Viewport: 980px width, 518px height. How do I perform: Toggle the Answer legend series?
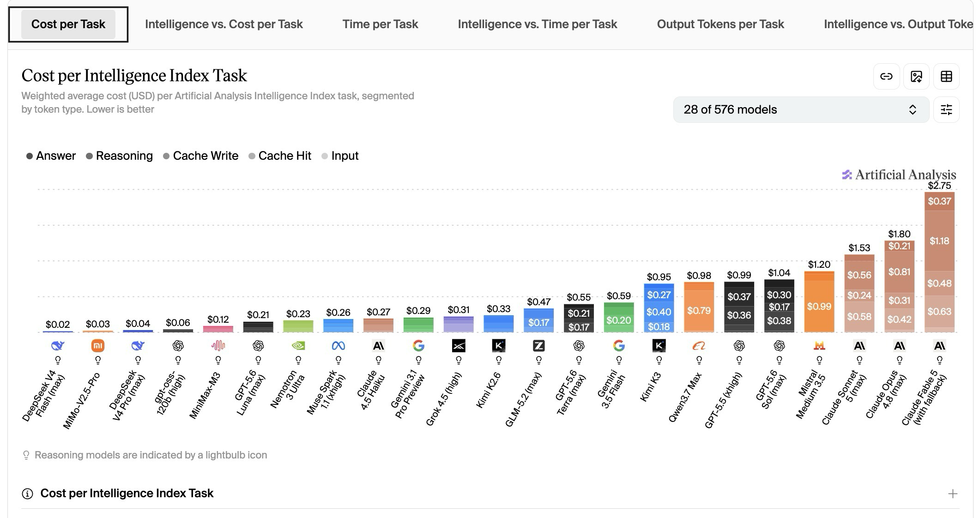pyautogui.click(x=51, y=156)
